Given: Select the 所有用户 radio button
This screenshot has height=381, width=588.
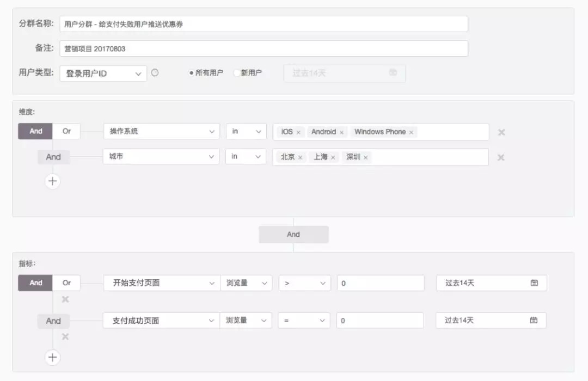Looking at the screenshot, I should [191, 72].
